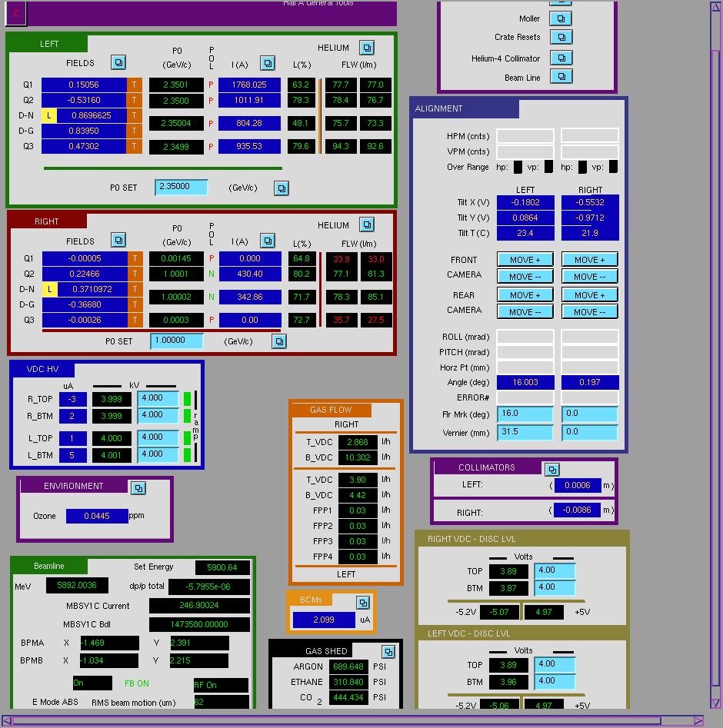The height and width of the screenshot is (728, 723).
Task: Click RIGHT front camera MOVE + button
Action: [590, 260]
